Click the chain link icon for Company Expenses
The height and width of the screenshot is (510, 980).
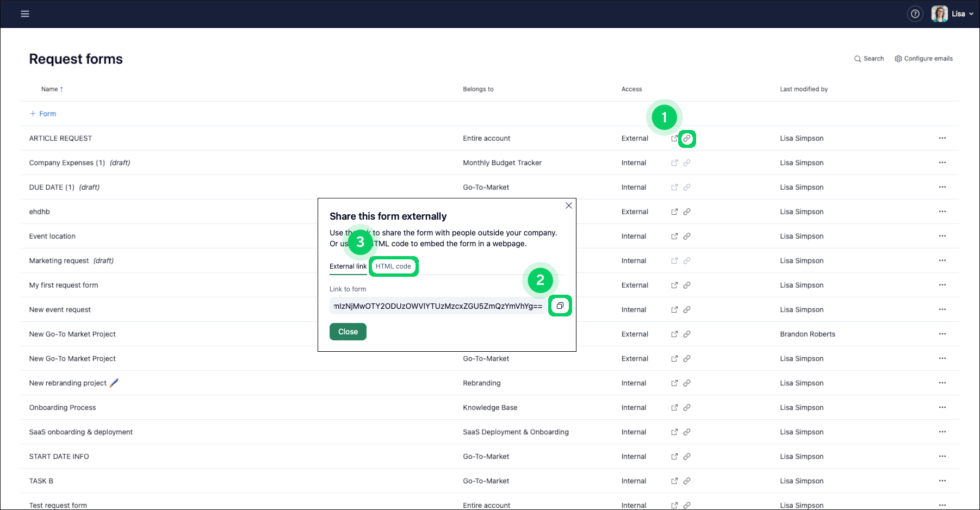click(x=687, y=163)
